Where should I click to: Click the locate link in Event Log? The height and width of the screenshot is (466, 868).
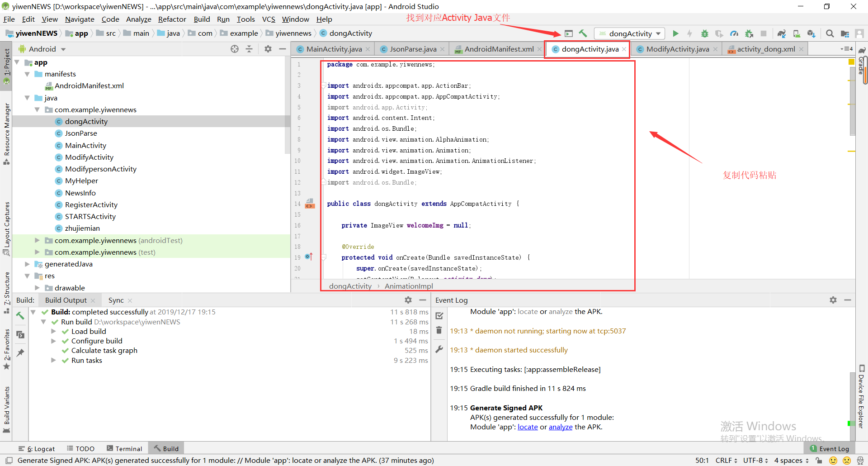point(527,427)
